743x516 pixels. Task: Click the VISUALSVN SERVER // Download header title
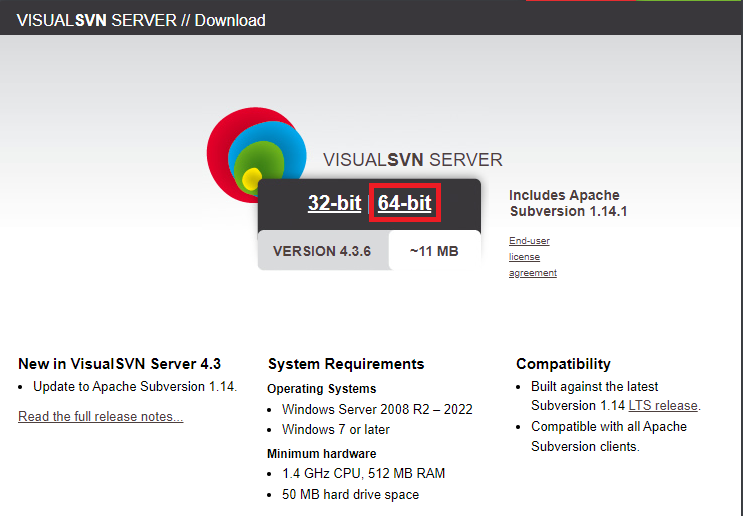[x=141, y=20]
